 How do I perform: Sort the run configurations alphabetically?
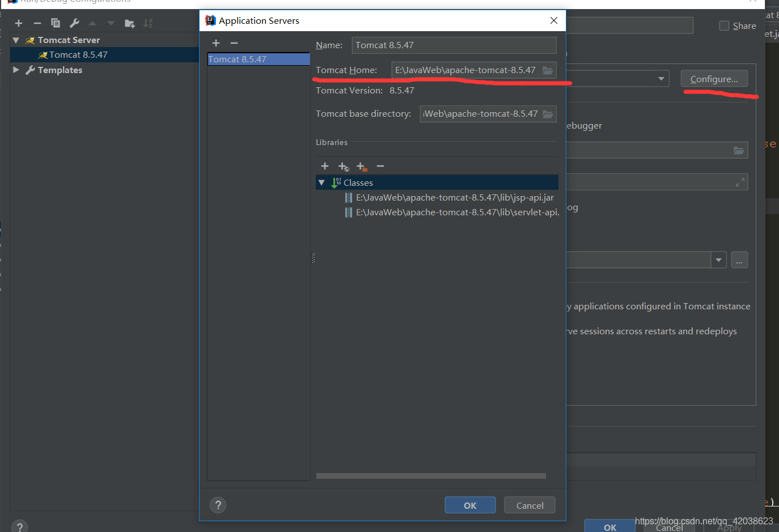pos(148,23)
